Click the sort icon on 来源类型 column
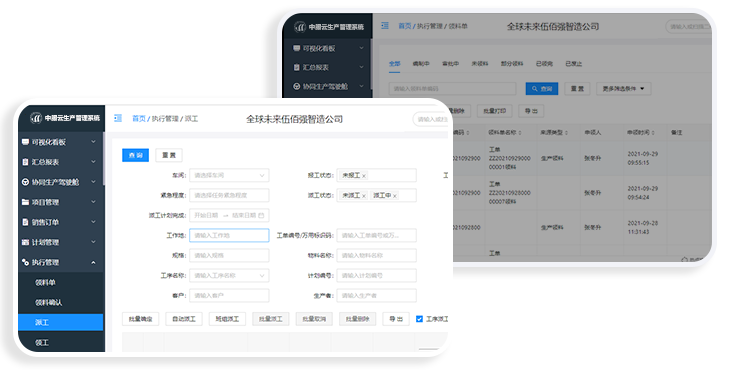This screenshot has width=729, height=370. coord(566,133)
